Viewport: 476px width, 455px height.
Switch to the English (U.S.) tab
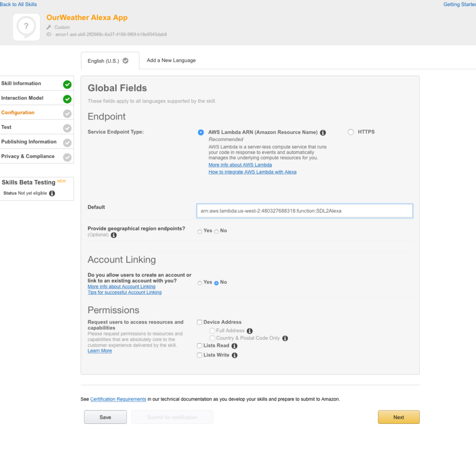coord(110,61)
